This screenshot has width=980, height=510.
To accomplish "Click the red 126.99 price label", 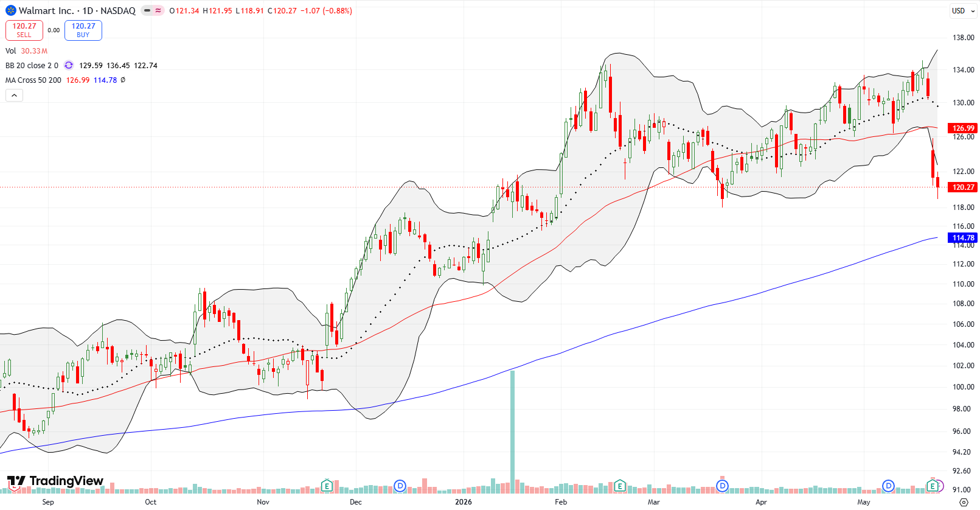I will 963,128.
